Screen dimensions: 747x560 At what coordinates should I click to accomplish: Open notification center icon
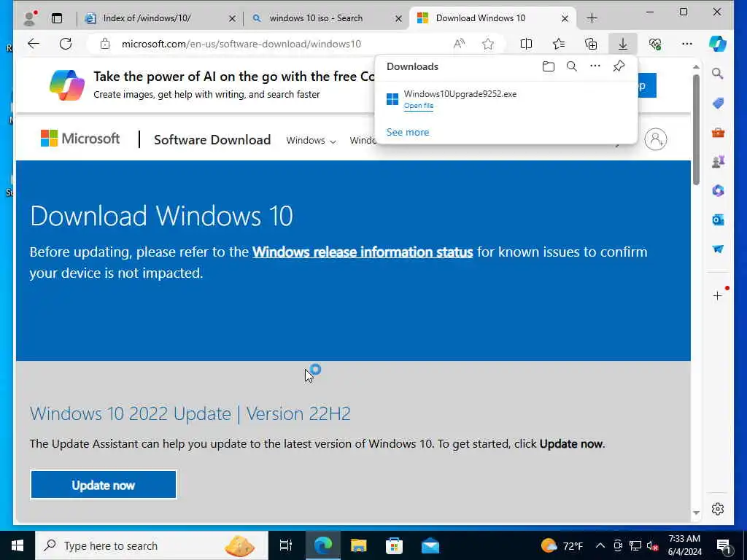[724, 547]
